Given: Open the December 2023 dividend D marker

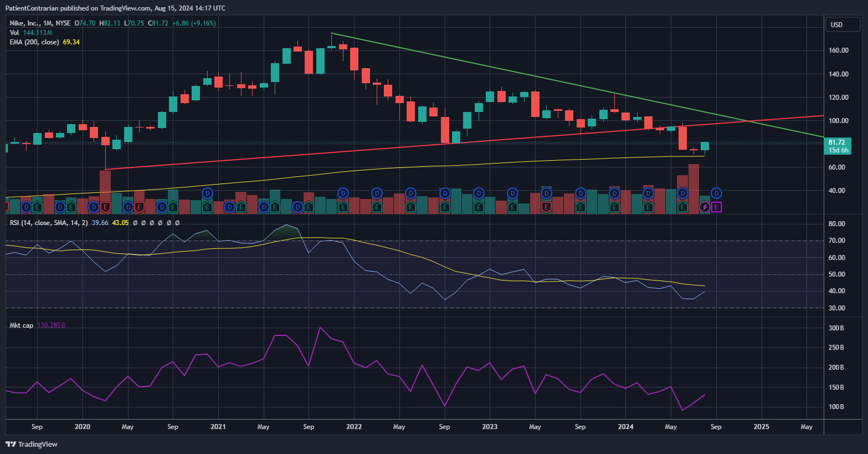Looking at the screenshot, I should click(x=614, y=193).
